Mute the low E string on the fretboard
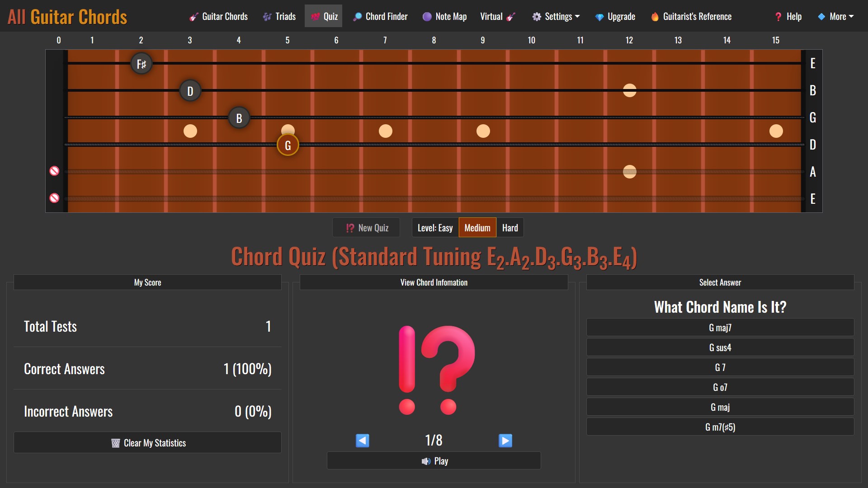 (54, 197)
